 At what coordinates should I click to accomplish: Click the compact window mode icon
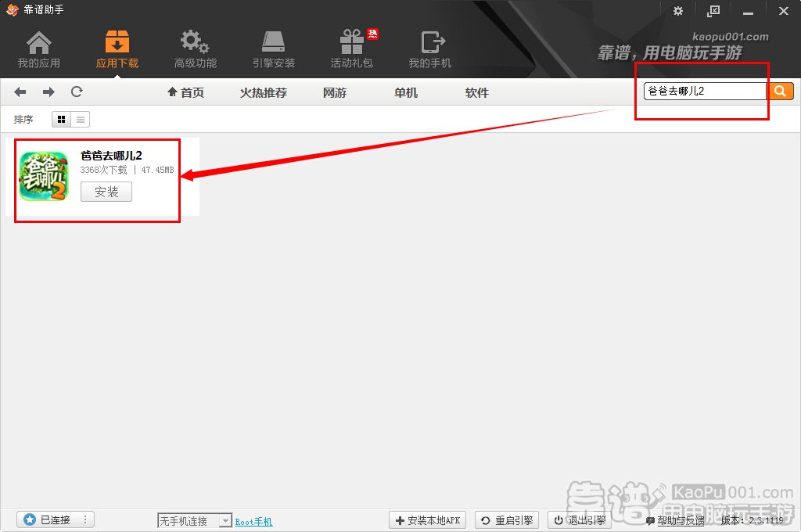click(713, 11)
